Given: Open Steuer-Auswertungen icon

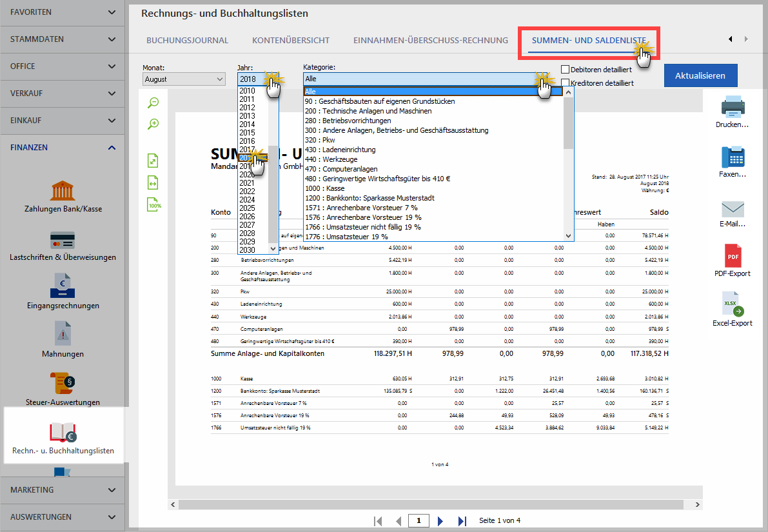Looking at the screenshot, I should pyautogui.click(x=63, y=382).
